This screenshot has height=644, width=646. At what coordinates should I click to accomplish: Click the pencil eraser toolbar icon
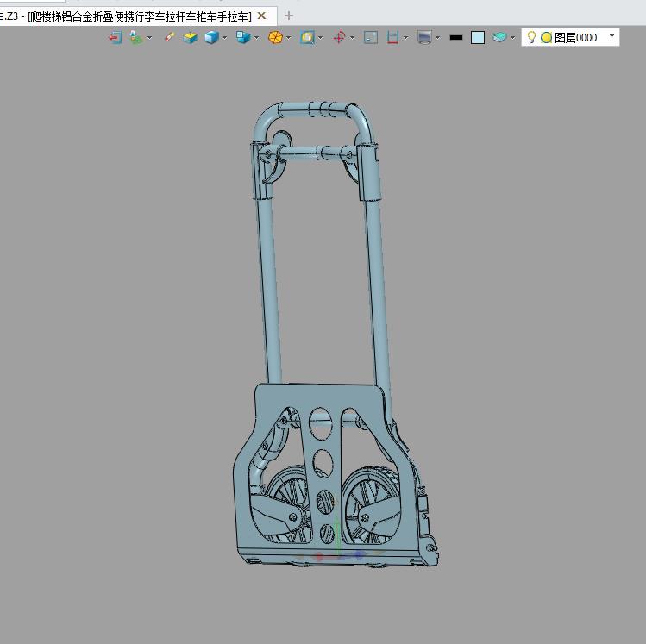point(169,37)
